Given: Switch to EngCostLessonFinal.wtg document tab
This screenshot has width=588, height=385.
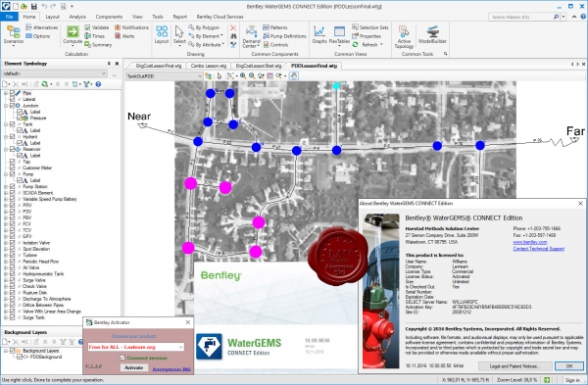Looking at the screenshot, I should [x=158, y=66].
